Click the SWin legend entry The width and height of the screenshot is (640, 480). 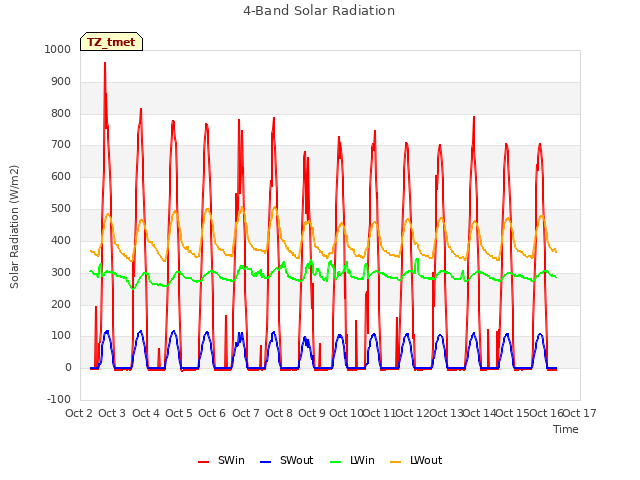221,460
